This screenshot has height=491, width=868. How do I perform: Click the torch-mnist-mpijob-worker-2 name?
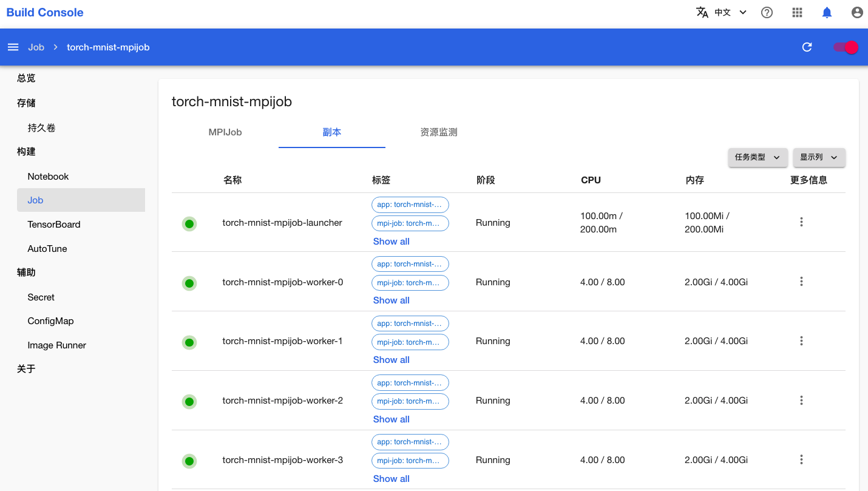[283, 401]
